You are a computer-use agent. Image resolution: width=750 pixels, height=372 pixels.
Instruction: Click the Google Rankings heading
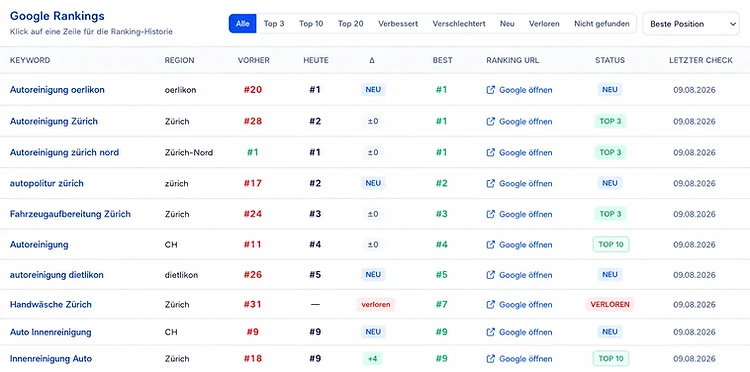pos(57,16)
